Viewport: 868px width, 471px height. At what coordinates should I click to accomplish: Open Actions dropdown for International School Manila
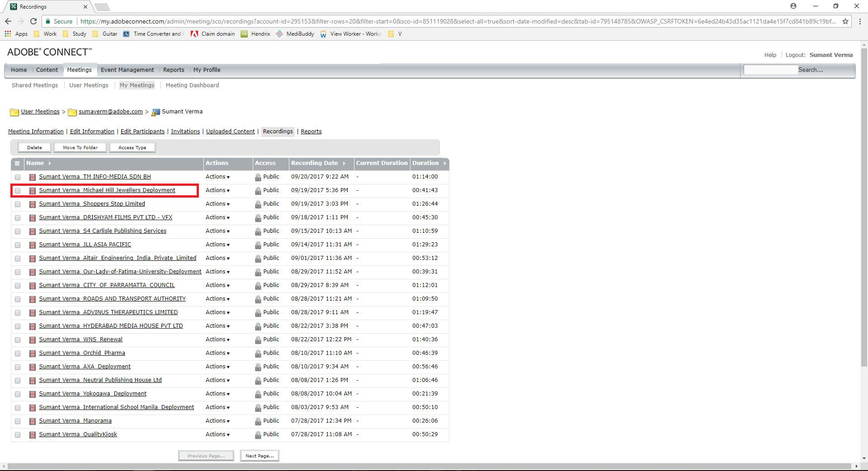(x=217, y=407)
